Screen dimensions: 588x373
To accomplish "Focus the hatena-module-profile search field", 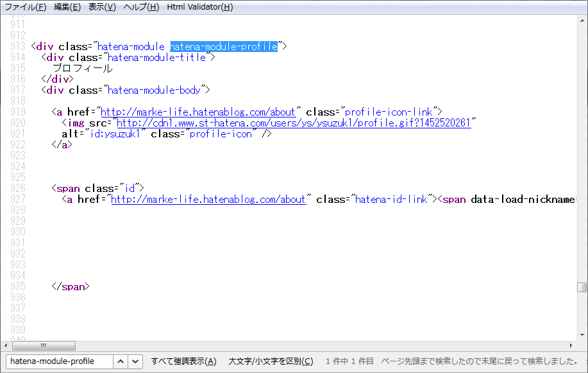I will [x=60, y=361].
